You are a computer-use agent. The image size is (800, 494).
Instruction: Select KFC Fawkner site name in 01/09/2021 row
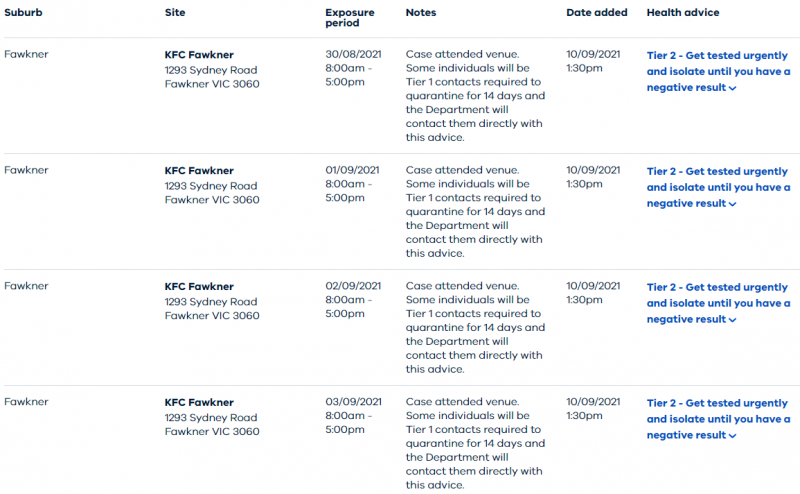[199, 170]
